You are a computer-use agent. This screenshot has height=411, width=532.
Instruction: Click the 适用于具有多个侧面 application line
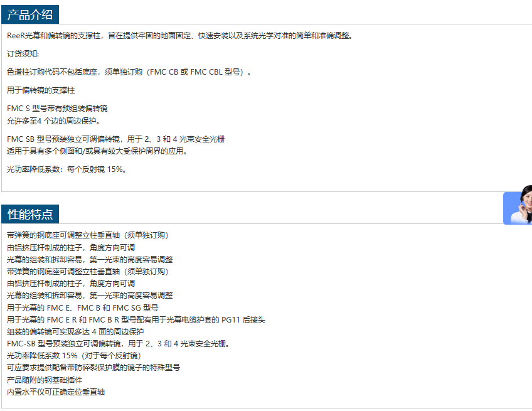click(97, 151)
